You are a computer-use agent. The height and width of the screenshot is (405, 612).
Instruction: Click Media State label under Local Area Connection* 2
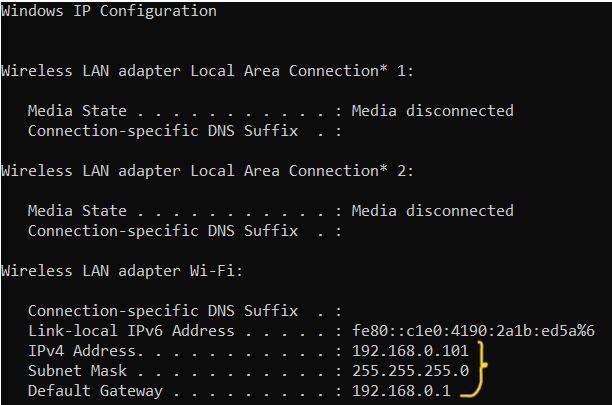coord(77,211)
